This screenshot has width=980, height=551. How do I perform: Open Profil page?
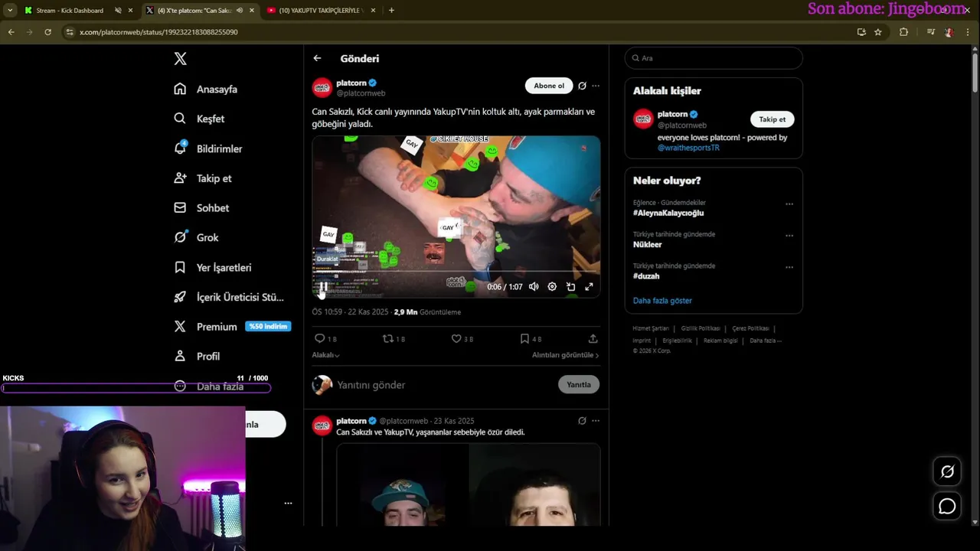click(197, 357)
